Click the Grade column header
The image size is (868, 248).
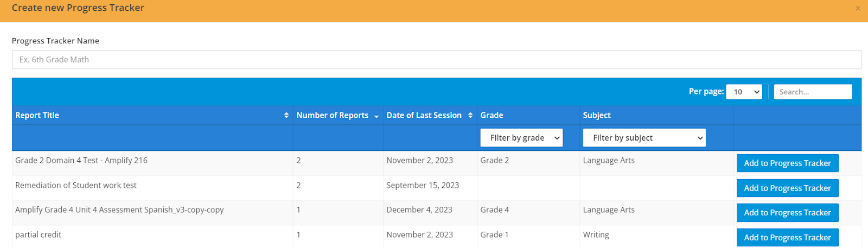[492, 116]
